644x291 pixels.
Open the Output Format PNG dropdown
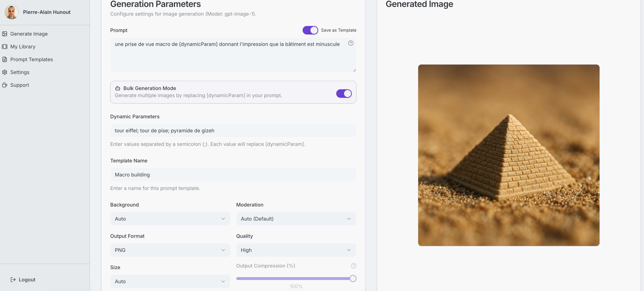pos(170,250)
